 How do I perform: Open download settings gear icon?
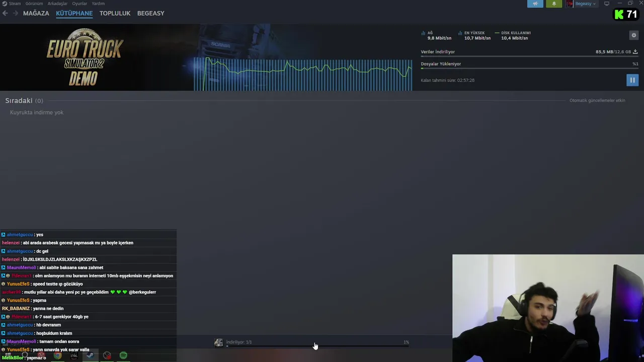point(634,35)
